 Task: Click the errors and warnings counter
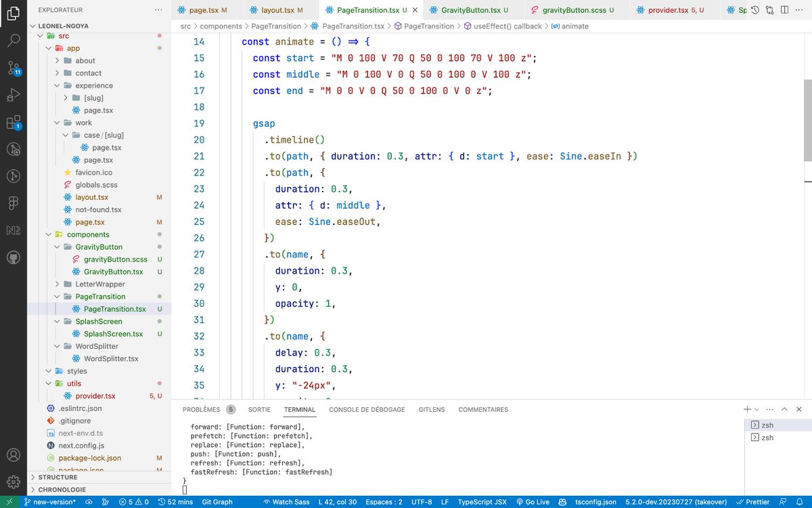click(x=133, y=502)
